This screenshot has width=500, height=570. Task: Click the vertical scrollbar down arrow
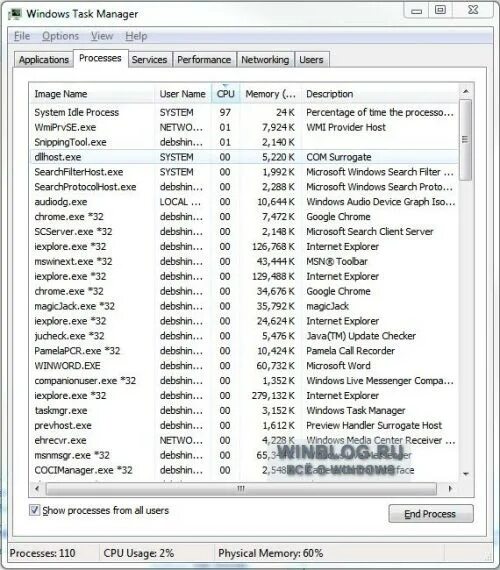(x=466, y=474)
